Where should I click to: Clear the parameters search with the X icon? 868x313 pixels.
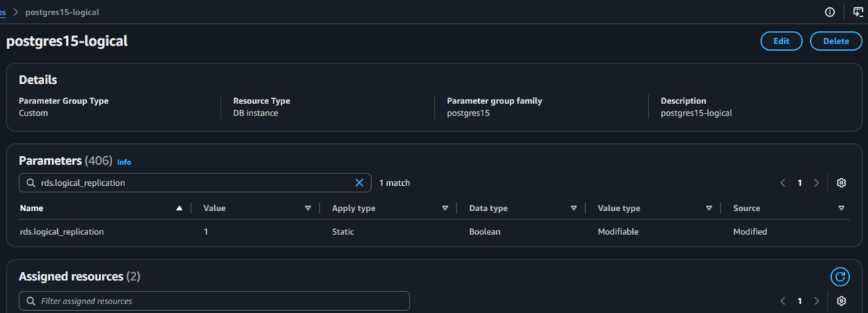(359, 183)
